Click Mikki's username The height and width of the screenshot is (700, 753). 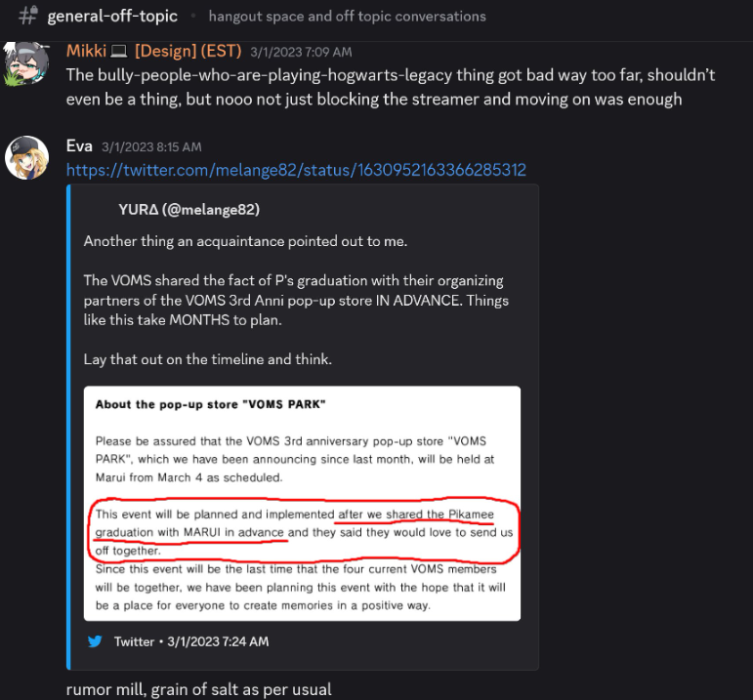click(87, 51)
